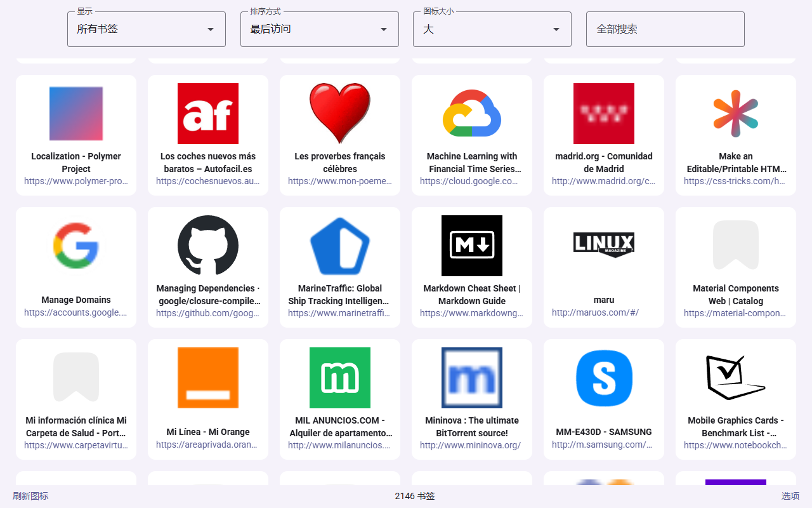The image size is (812, 508).
Task: Click the areaprivada.orange URL text
Action: coord(208,445)
